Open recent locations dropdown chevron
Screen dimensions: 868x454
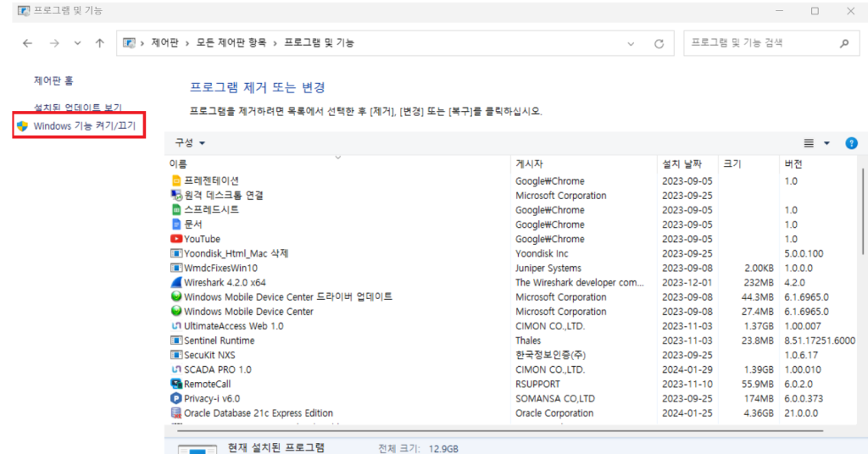tap(77, 43)
